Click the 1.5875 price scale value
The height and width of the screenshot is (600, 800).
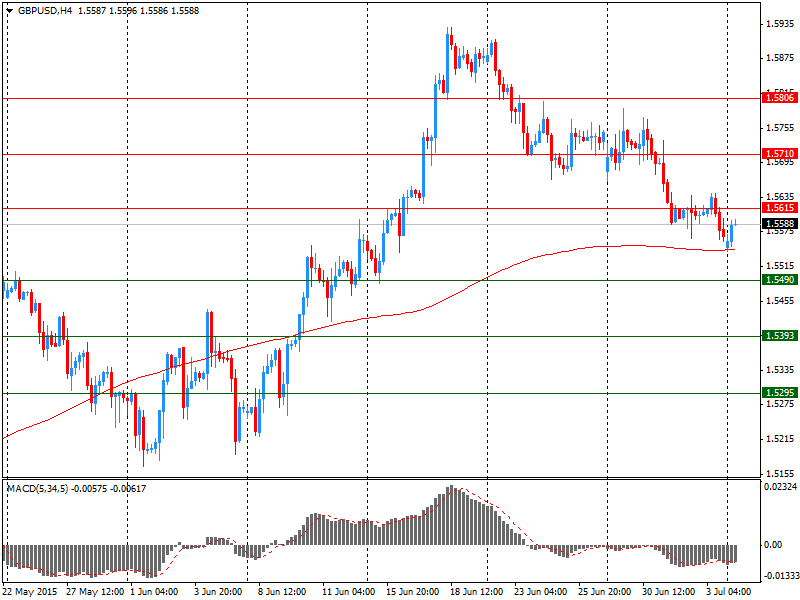click(x=780, y=58)
